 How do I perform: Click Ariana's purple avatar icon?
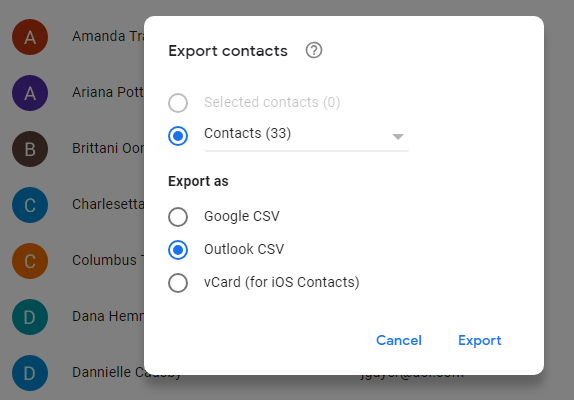pyautogui.click(x=30, y=93)
